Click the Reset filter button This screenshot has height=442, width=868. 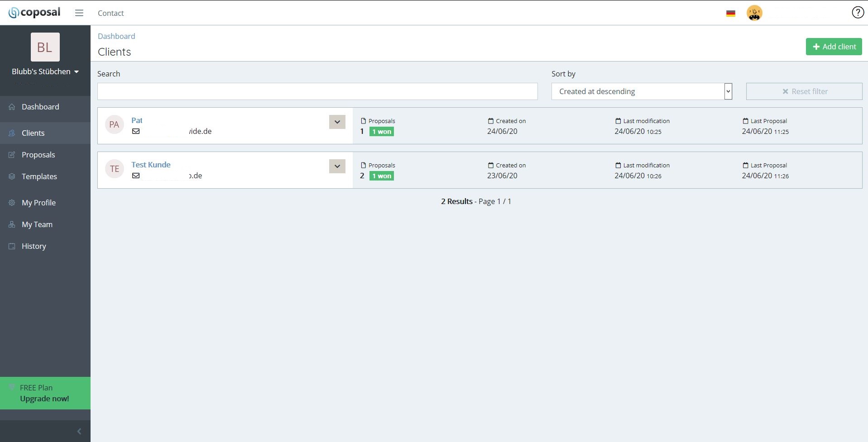[x=804, y=91]
